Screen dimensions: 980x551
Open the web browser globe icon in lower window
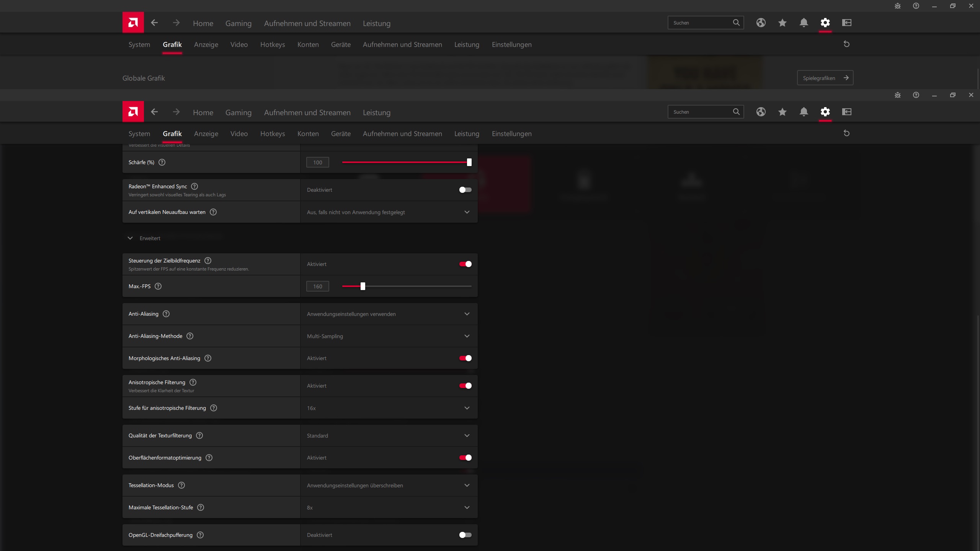[761, 112]
